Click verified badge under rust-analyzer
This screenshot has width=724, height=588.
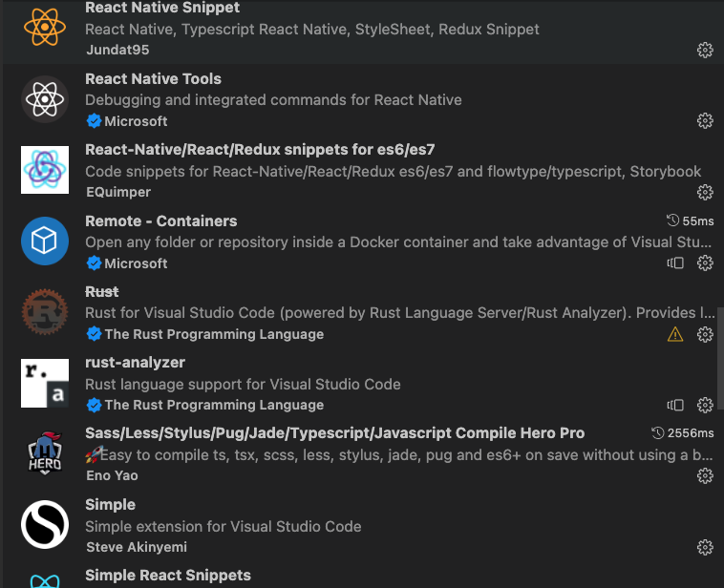pyautogui.click(x=95, y=405)
